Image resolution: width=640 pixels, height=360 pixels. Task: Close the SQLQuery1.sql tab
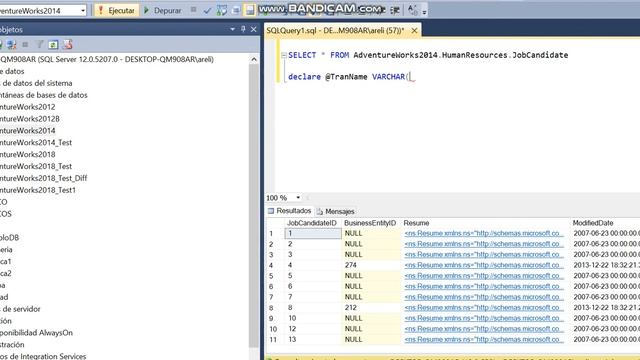point(414,30)
